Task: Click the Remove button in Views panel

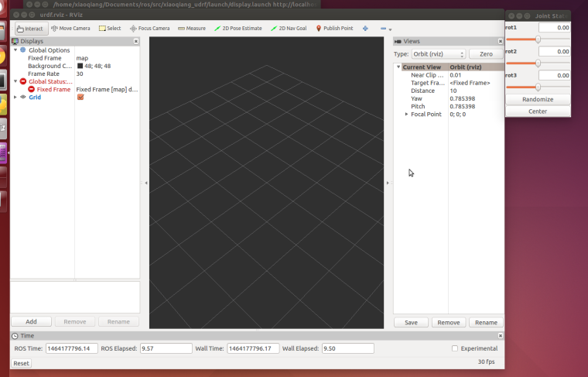Action: (449, 322)
